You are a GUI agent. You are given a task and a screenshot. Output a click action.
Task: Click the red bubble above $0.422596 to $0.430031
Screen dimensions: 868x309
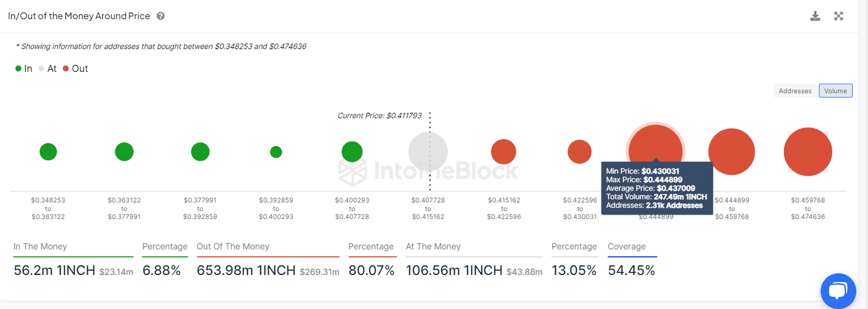click(x=579, y=152)
